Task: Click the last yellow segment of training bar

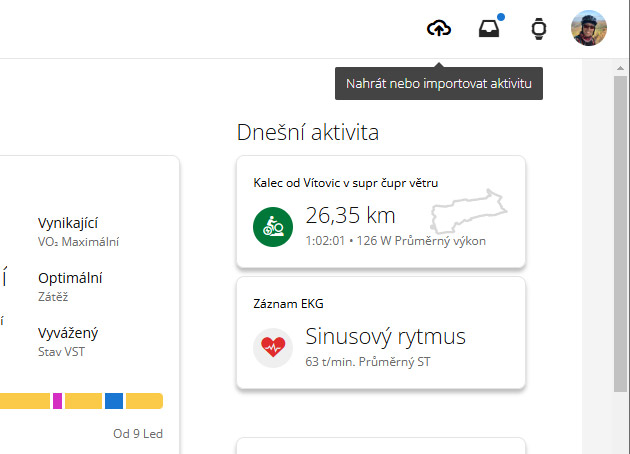Action: [144, 401]
